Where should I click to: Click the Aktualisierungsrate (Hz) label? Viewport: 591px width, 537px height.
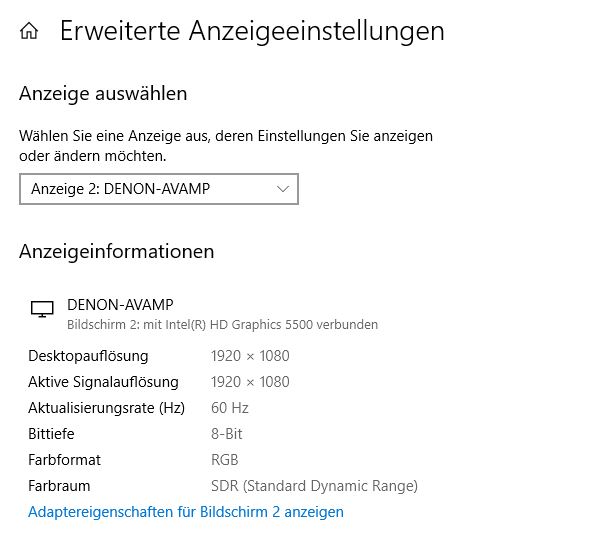point(107,408)
